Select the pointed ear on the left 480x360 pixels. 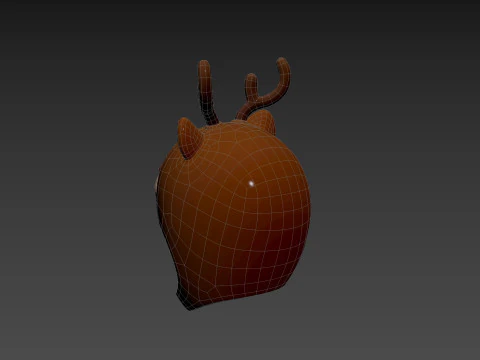pos(189,137)
